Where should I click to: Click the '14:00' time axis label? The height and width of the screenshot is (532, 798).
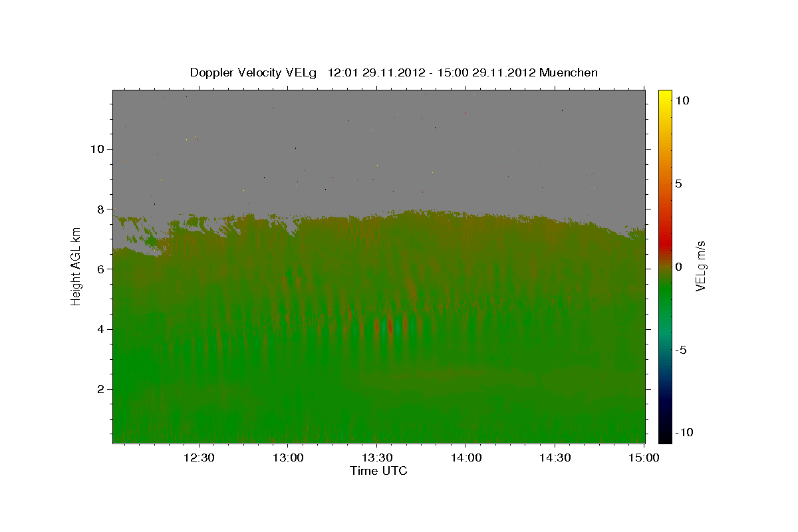click(465, 458)
